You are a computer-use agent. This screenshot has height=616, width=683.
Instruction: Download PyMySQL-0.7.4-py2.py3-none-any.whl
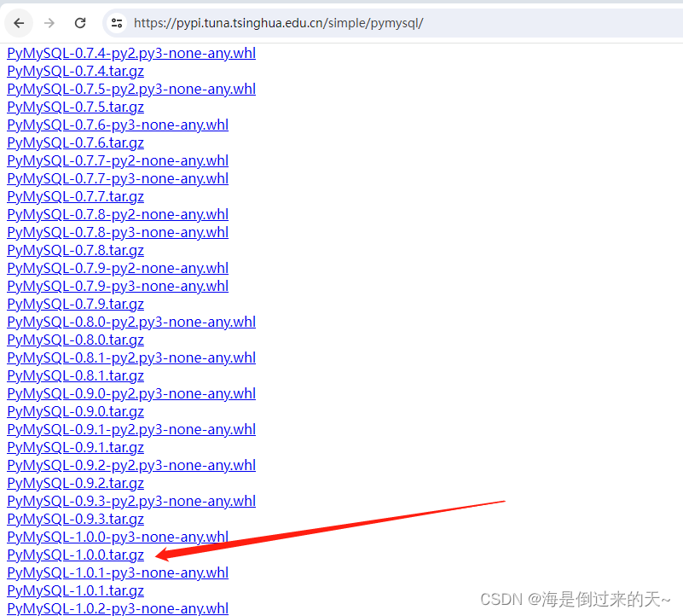[x=131, y=53]
